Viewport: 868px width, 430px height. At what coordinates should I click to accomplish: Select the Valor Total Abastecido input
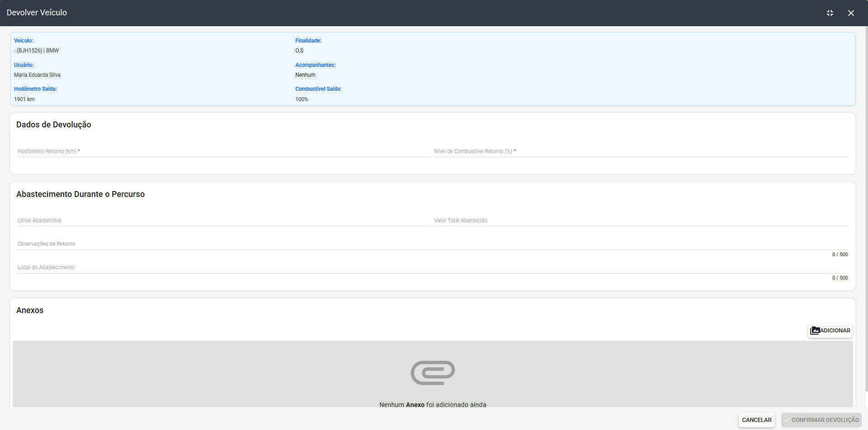[x=641, y=220]
